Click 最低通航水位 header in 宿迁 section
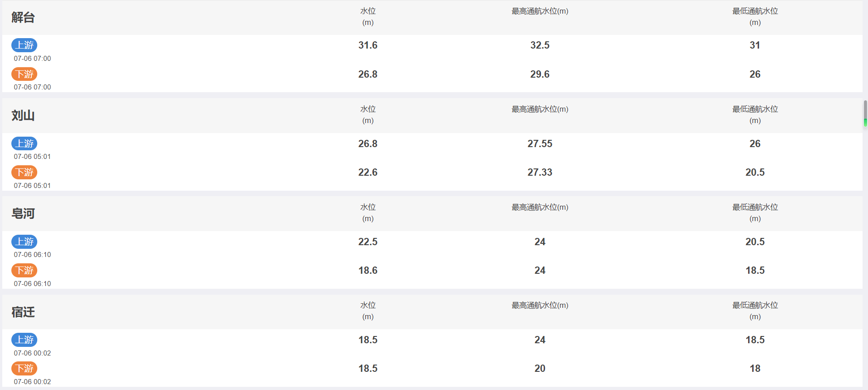This screenshot has height=390, width=868. [x=755, y=311]
